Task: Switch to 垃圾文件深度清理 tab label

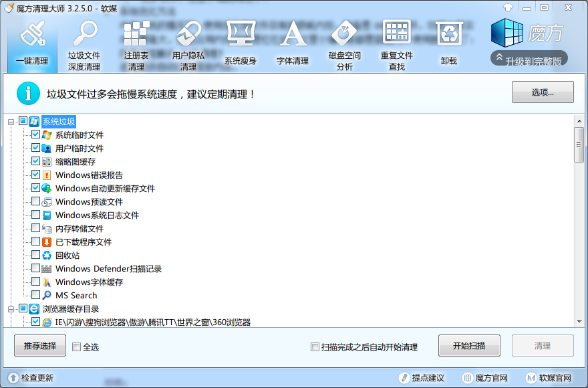Action: pos(84,62)
